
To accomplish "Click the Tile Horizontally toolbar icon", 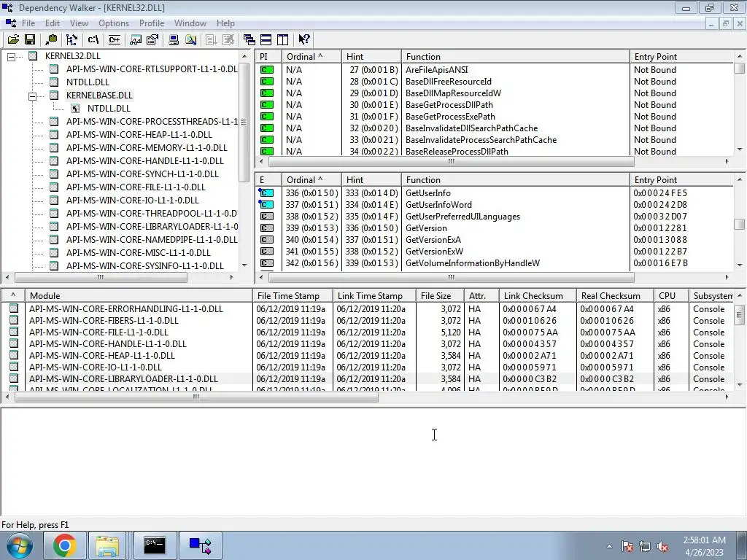I will pyautogui.click(x=266, y=39).
